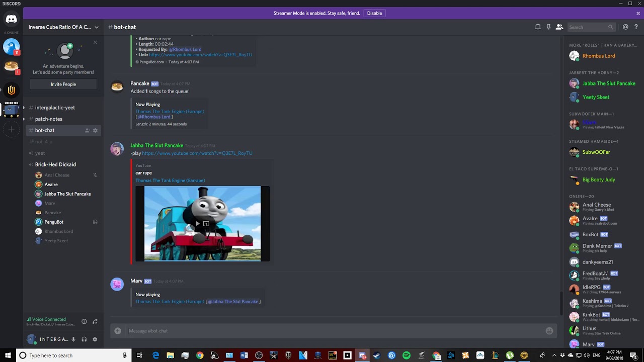Dismiss the Streamer Mode banner
The width and height of the screenshot is (644, 362).
coord(638,13)
